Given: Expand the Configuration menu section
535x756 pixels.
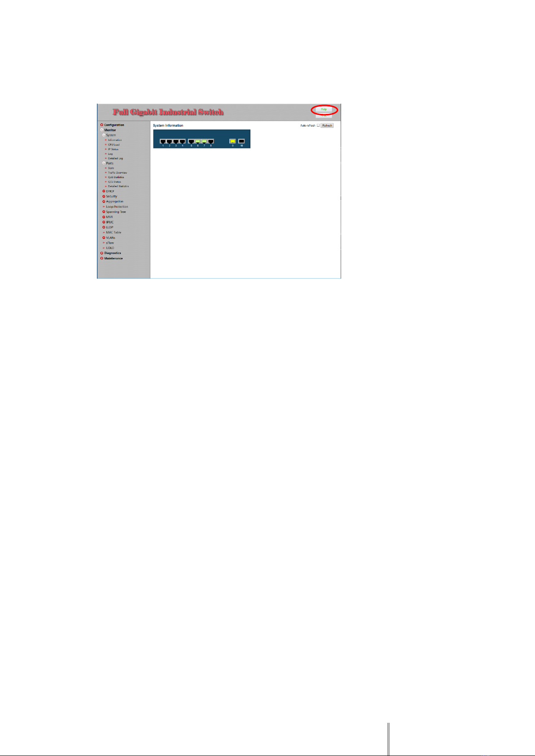Looking at the screenshot, I should pyautogui.click(x=102, y=125).
